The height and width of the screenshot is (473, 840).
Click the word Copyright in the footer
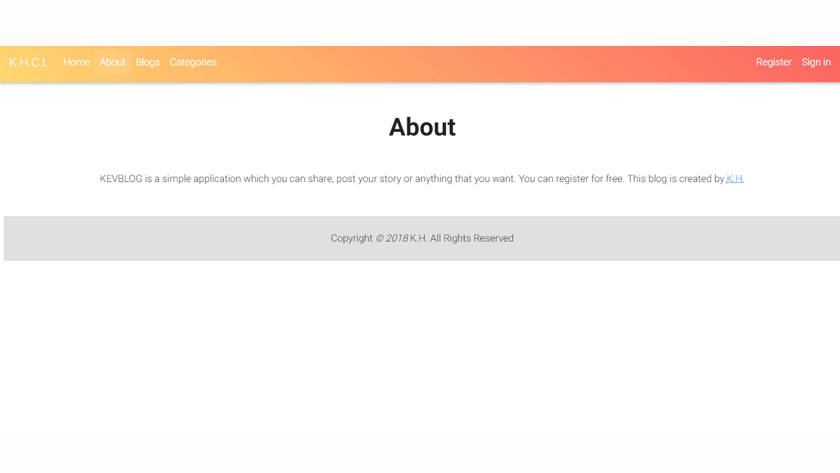click(x=351, y=238)
